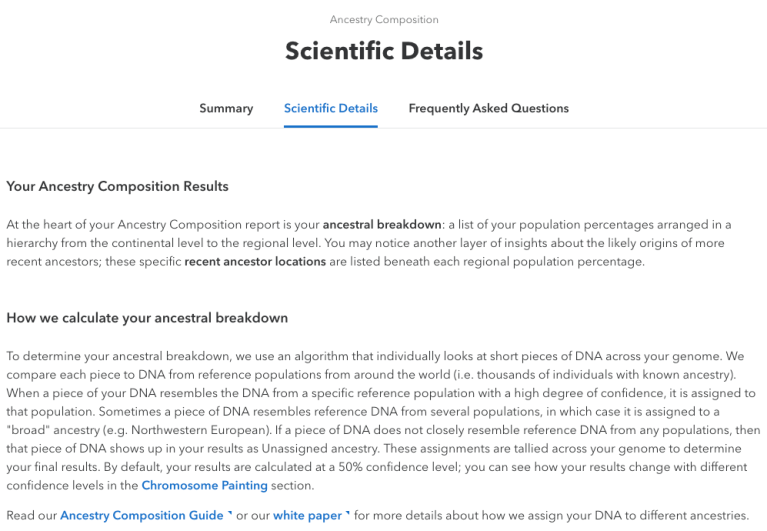Screen dimensions: 767x531
Task: Select the Scientific Details tab
Action: pos(330,108)
